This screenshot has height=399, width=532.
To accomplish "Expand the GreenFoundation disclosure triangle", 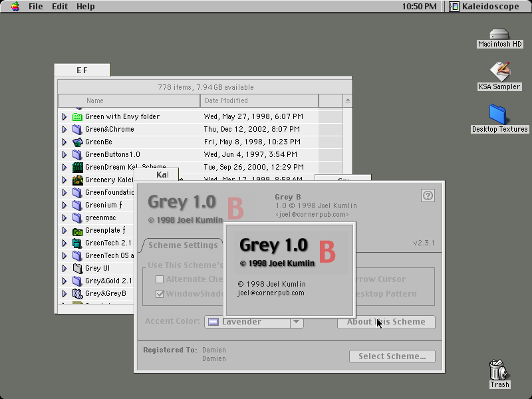I will click(65, 192).
